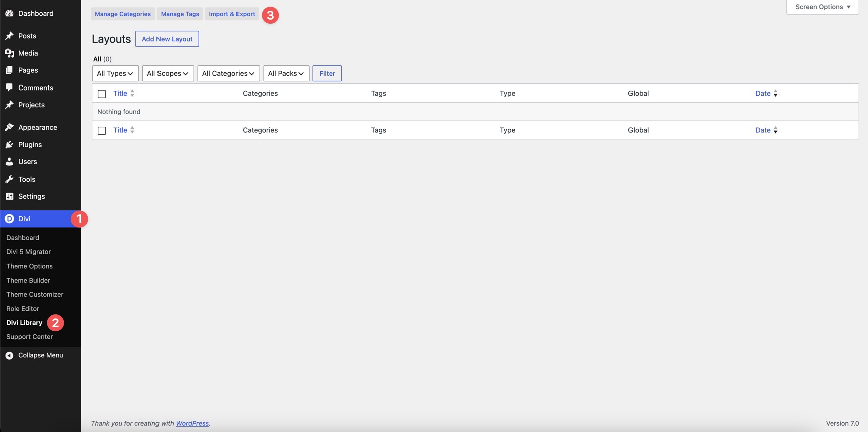Click sort arrows beside bottom Title header
Screen dimensions: 868x432
(x=132, y=130)
